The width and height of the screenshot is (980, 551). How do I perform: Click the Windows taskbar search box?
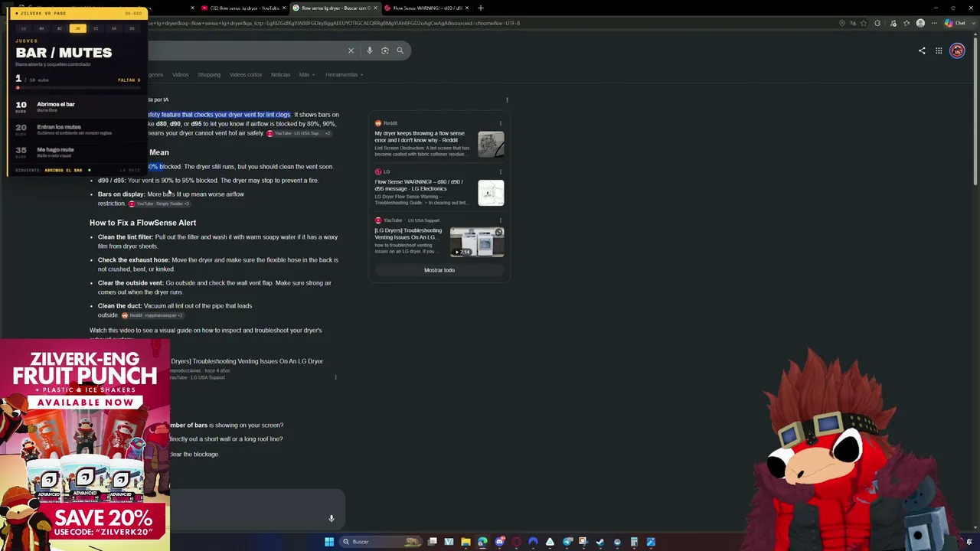point(382,542)
